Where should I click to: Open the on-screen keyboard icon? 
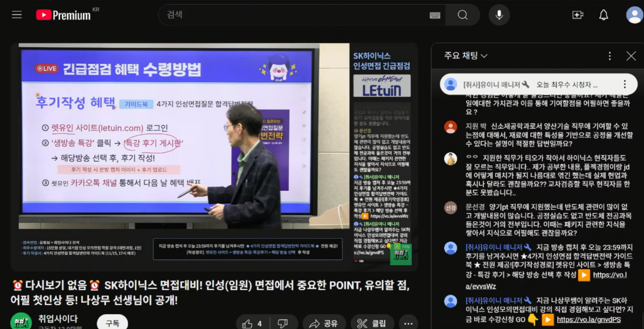tap(435, 15)
